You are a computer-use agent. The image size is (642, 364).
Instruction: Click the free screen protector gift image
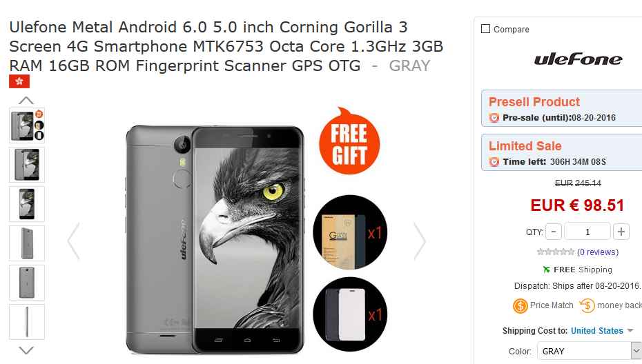coord(350,232)
